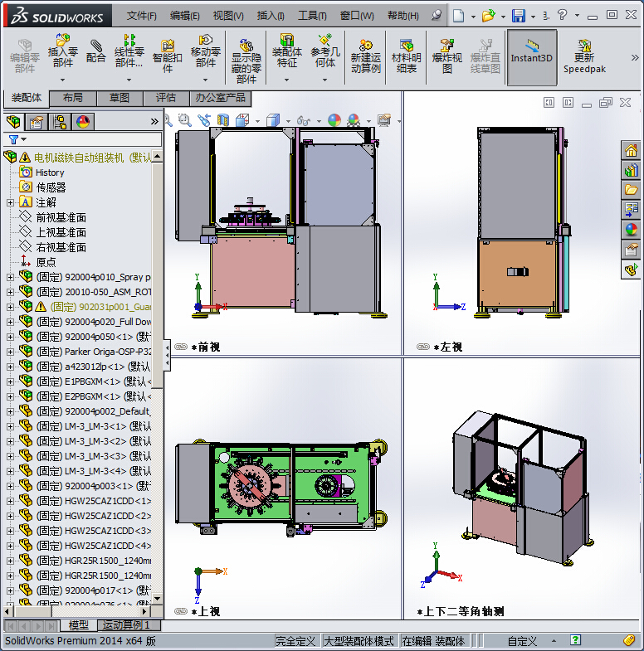
Task: Expand the 20010-050_ASM_ROT component node
Action: (10, 292)
